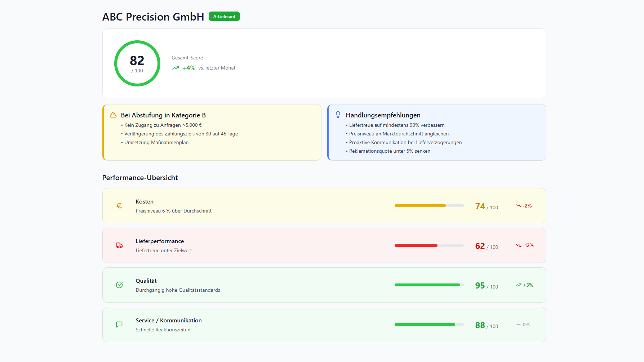Click the checkmark circle icon for Qualität
This screenshot has height=362, width=644.
119,285
